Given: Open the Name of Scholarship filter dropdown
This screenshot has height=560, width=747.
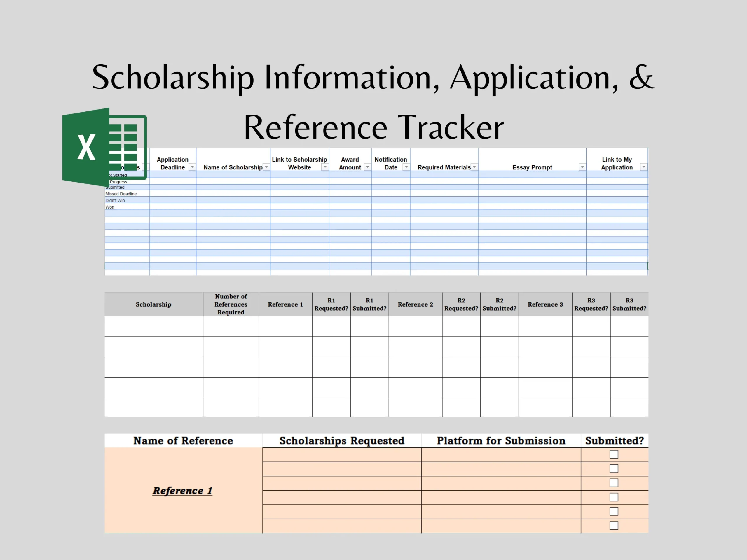Looking at the screenshot, I should point(266,167).
